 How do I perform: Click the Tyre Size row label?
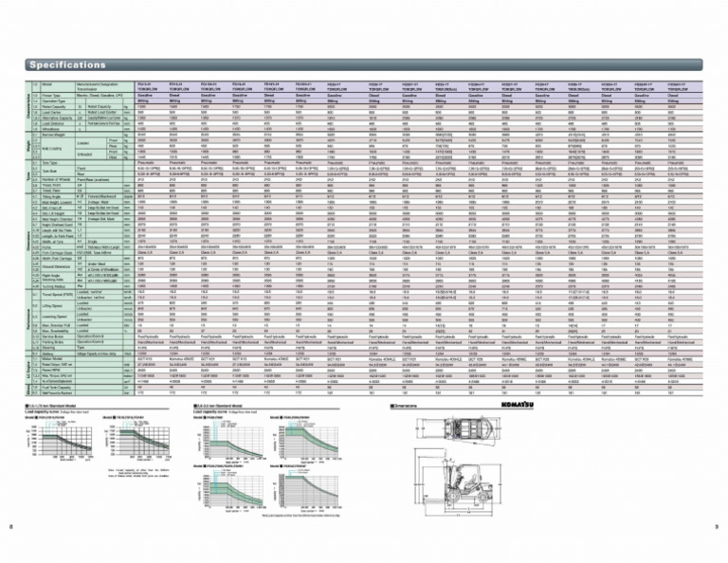(x=49, y=172)
